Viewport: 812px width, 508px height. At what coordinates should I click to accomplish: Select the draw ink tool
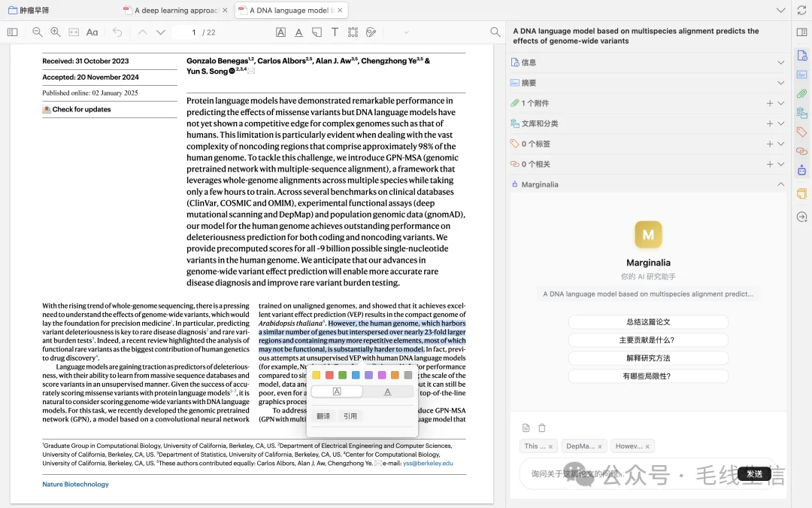pyautogui.click(x=371, y=32)
